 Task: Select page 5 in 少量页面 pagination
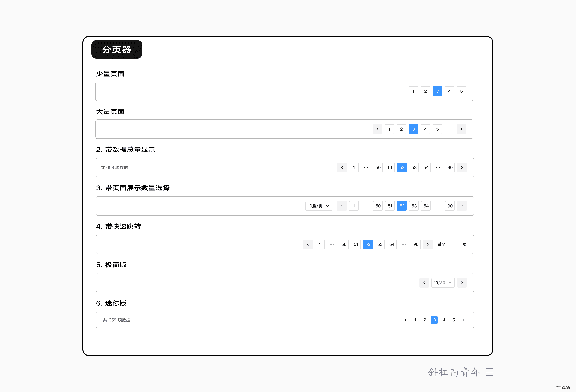pyautogui.click(x=461, y=91)
